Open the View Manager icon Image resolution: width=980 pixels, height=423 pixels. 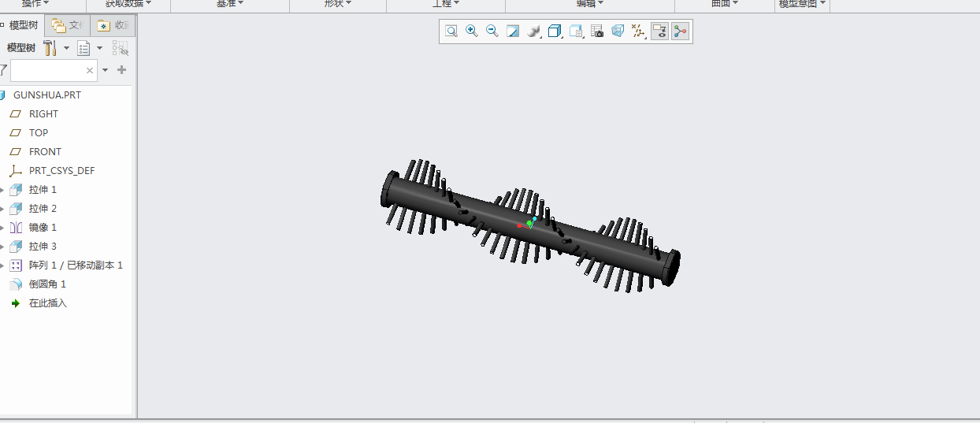click(x=577, y=32)
